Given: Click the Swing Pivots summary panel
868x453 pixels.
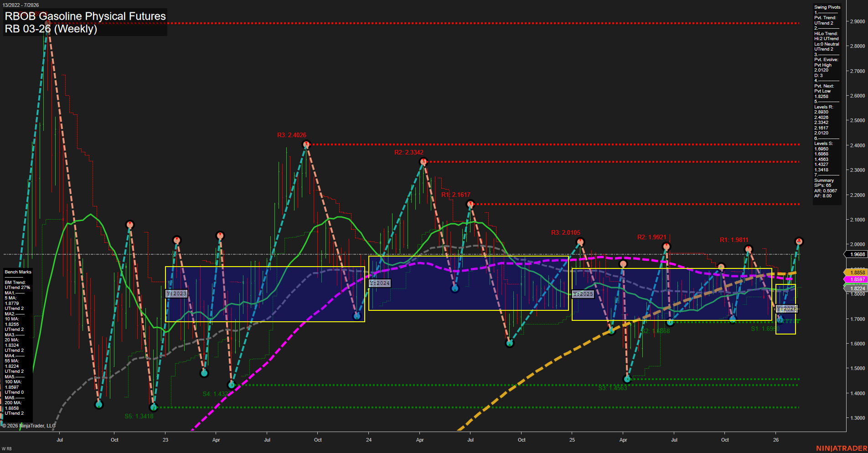Looking at the screenshot, I should [826, 100].
